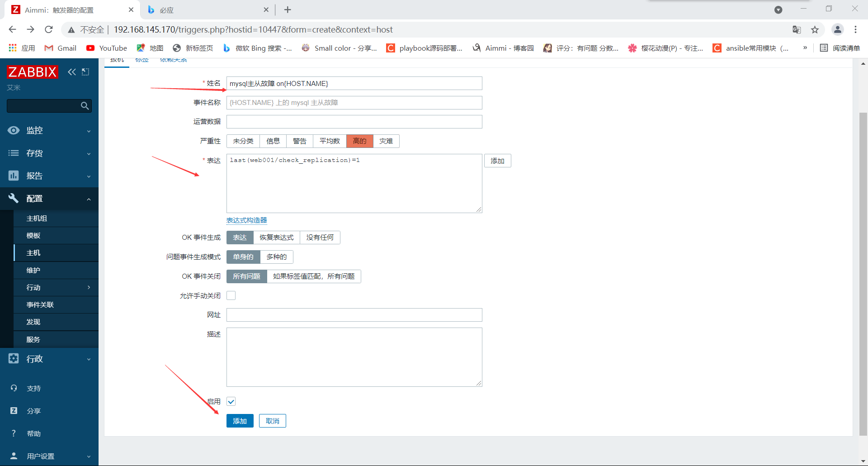Open the 应用 apps grid bookmark
The width and height of the screenshot is (868, 466).
[x=22, y=48]
